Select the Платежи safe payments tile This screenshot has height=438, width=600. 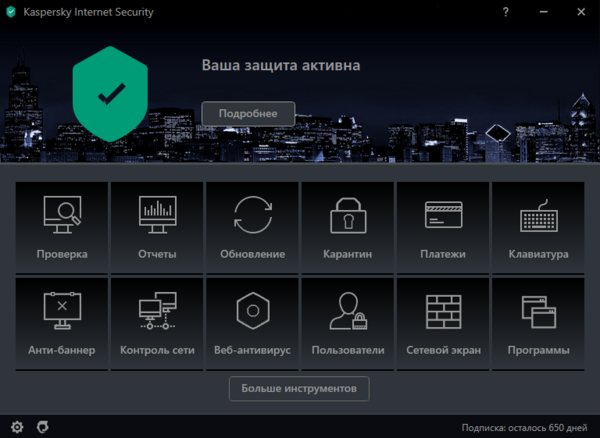pos(442,227)
